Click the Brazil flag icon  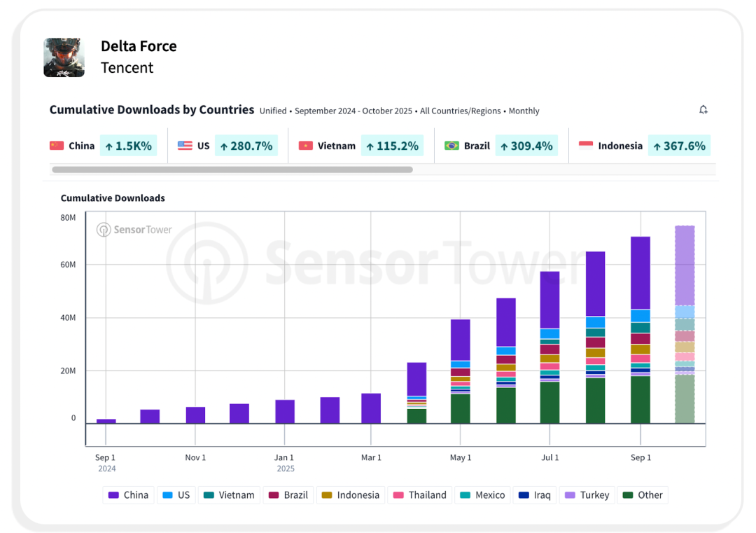click(x=452, y=146)
